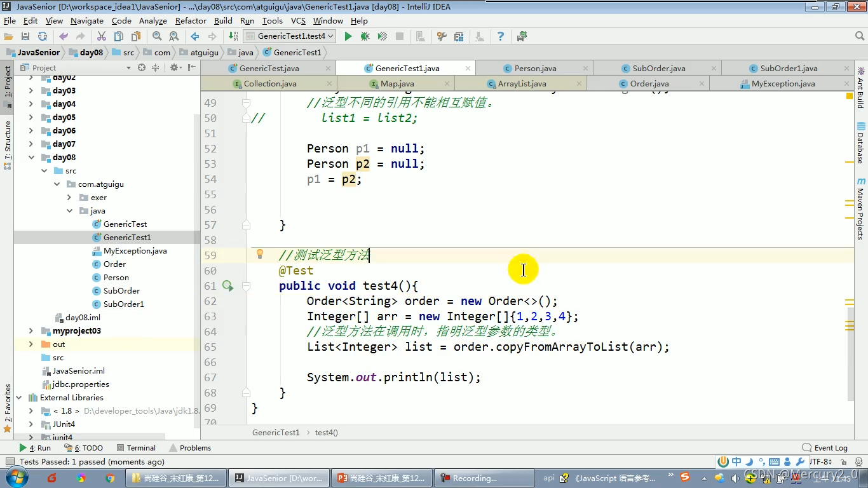Select SubOrder1 in project tree
This screenshot has height=488, width=868.
coord(123,304)
